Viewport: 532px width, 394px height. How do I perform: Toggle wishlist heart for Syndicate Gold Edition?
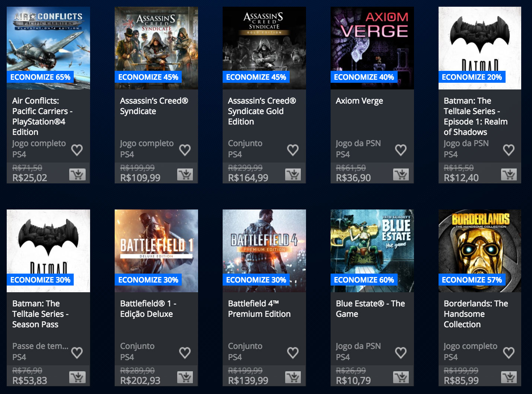click(x=293, y=150)
